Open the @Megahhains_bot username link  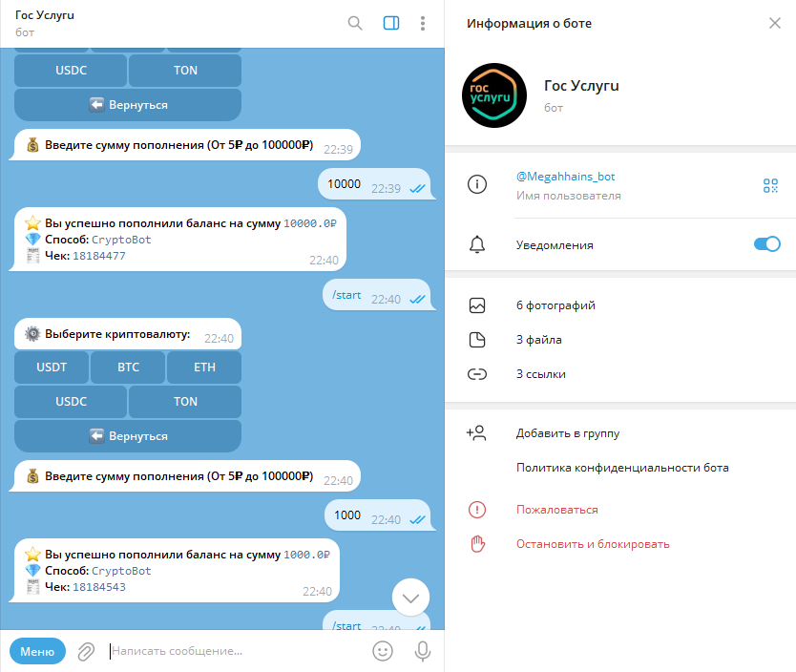(x=566, y=177)
